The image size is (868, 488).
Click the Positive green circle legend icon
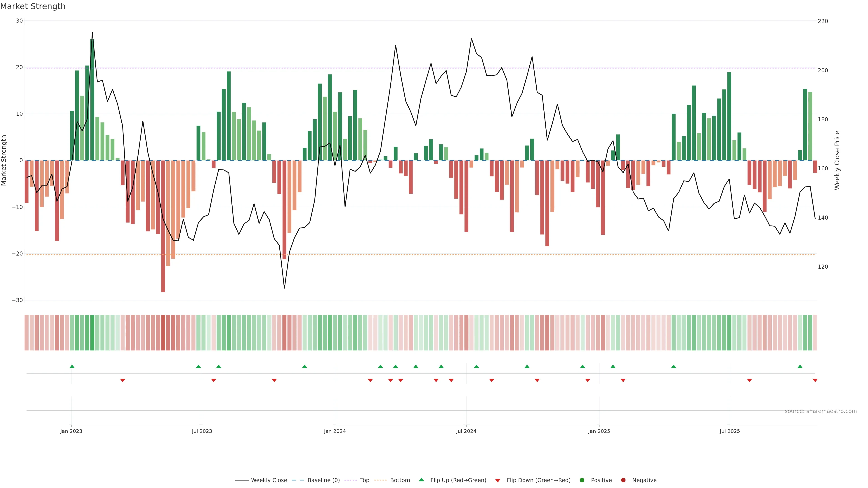(582, 480)
